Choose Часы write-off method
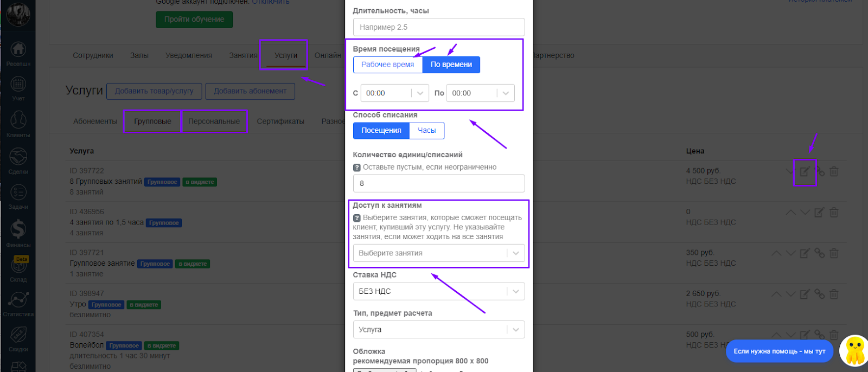The width and height of the screenshot is (868, 372). point(427,131)
